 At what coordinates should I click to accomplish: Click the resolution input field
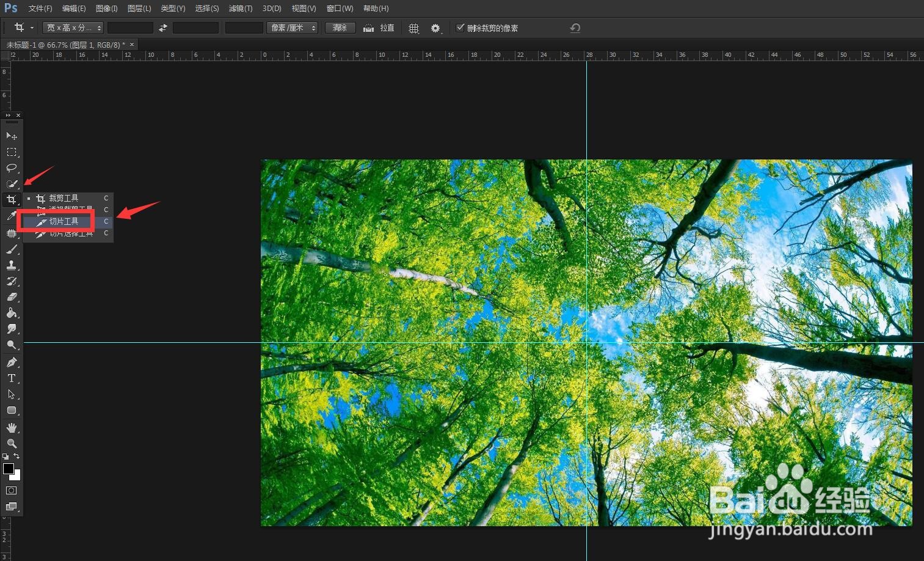pos(244,28)
